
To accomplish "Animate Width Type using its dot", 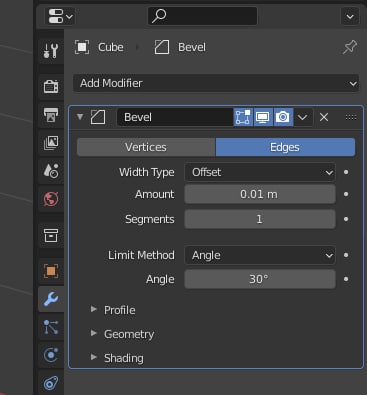I will point(346,172).
